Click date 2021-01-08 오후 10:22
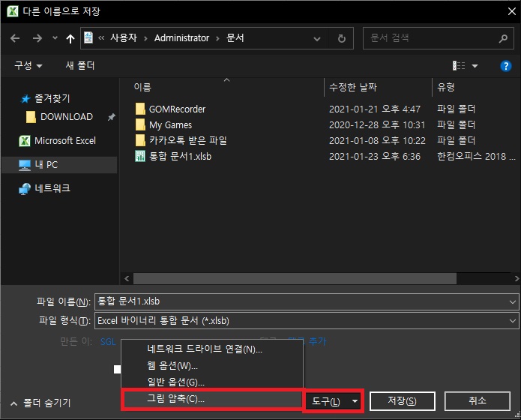521x420 pixels. 377,141
